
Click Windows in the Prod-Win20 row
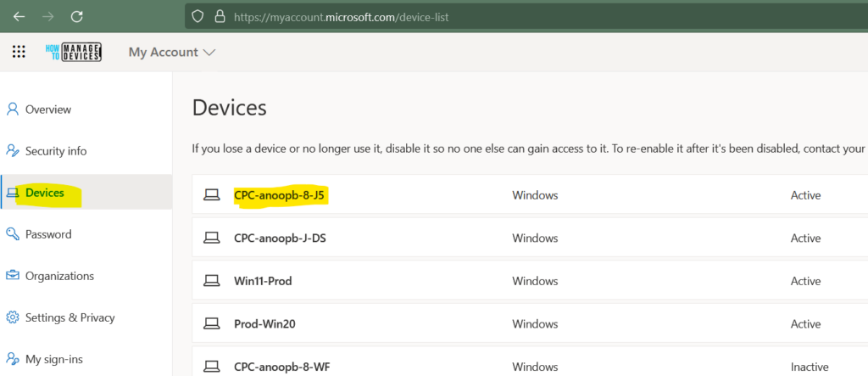click(x=535, y=324)
